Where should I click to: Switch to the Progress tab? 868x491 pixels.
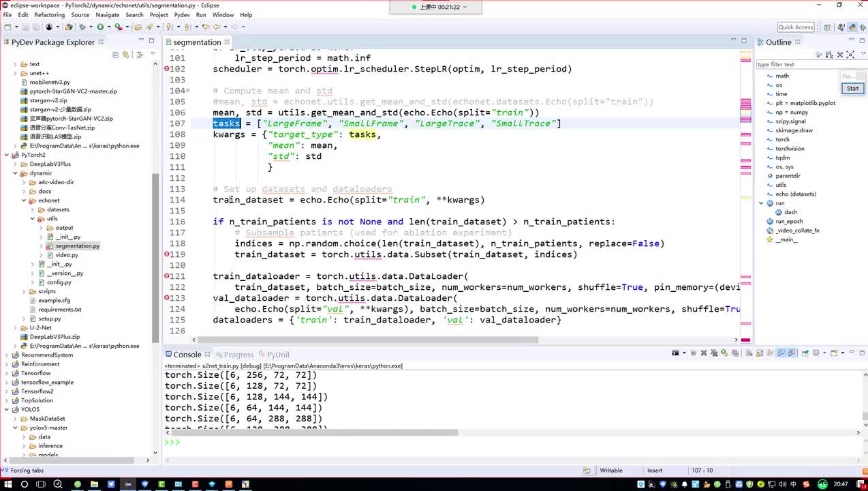234,355
